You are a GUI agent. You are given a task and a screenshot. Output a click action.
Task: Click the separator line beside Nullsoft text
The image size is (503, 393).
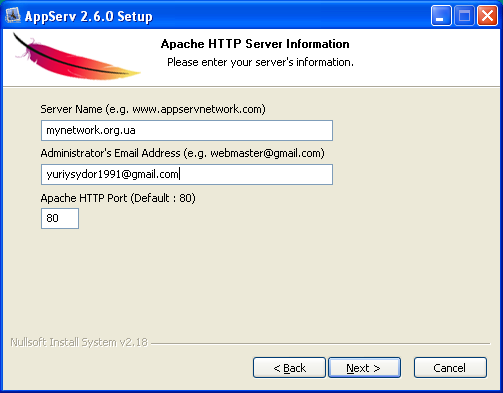321,343
